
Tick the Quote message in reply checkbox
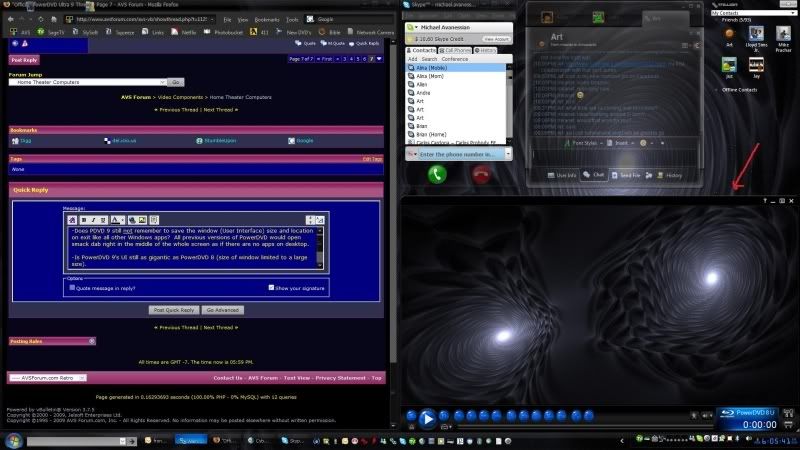(72, 287)
